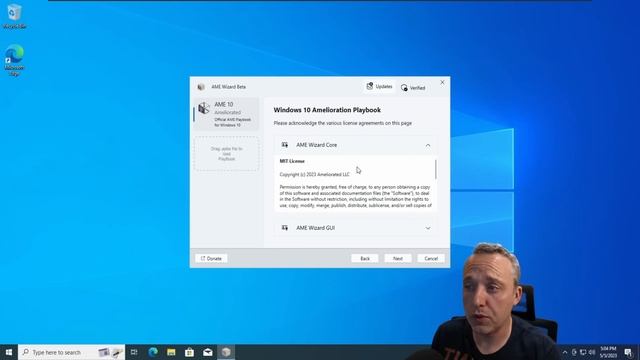Cancel the AME Wizard setup

431,258
